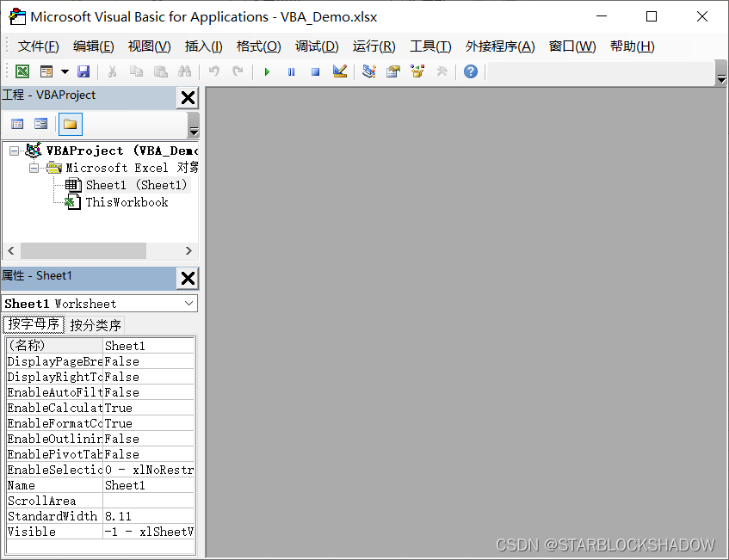Open project panel toolbar overflow arrow
729x560 pixels.
[x=194, y=126]
